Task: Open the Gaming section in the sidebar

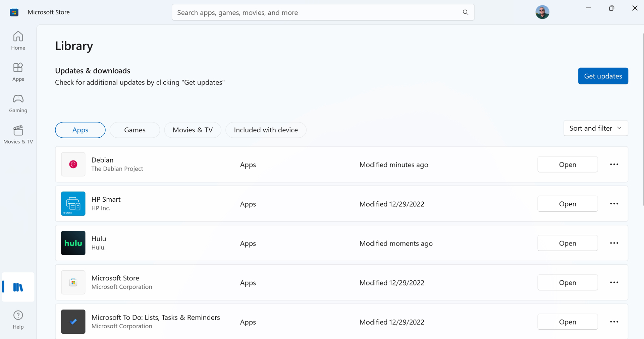Action: click(18, 103)
